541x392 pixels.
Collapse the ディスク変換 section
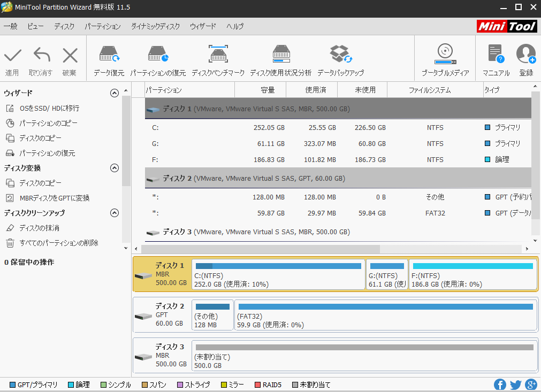(114, 167)
